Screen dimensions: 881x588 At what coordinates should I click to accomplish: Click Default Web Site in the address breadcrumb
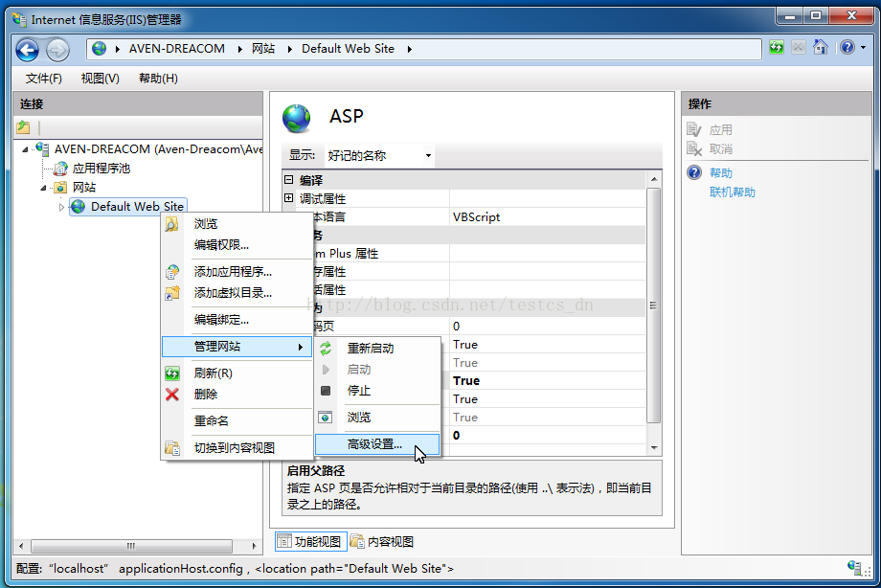point(348,49)
